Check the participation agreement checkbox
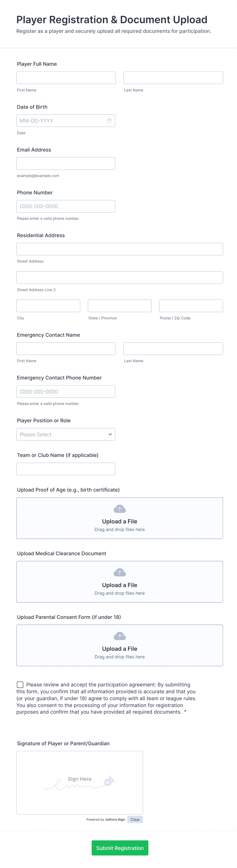This screenshot has width=237, height=868. pos(20,684)
